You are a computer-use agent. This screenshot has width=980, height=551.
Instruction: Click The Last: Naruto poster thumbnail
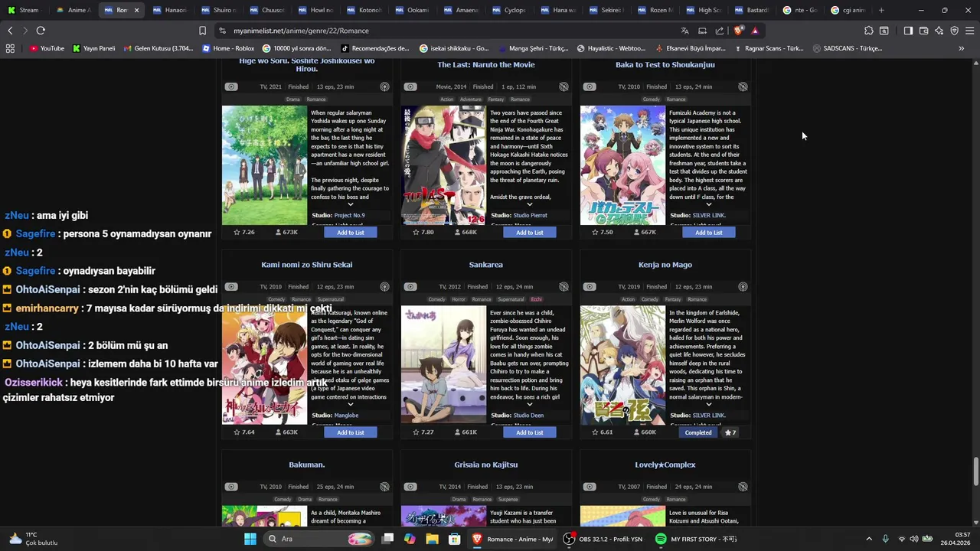(443, 165)
